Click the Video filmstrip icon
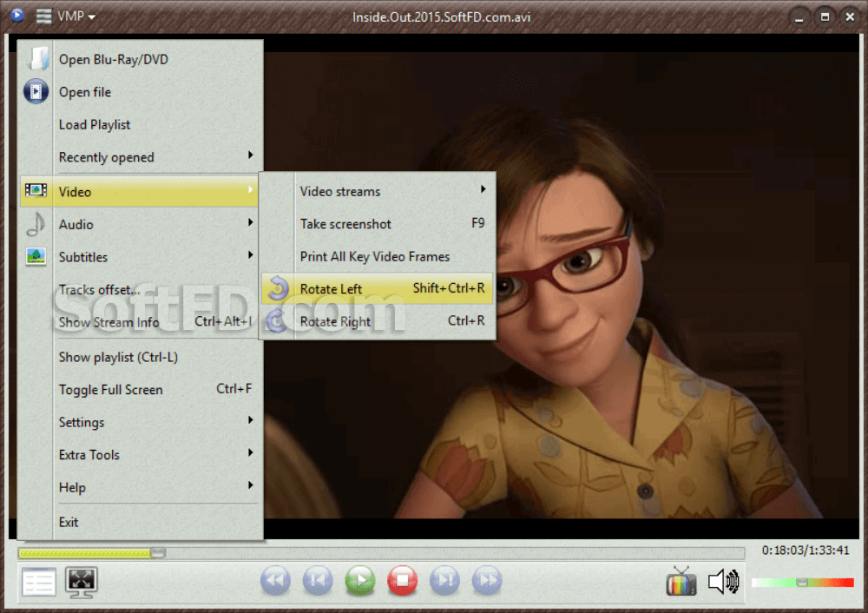Screen dimensions: 868x613 [x=36, y=190]
